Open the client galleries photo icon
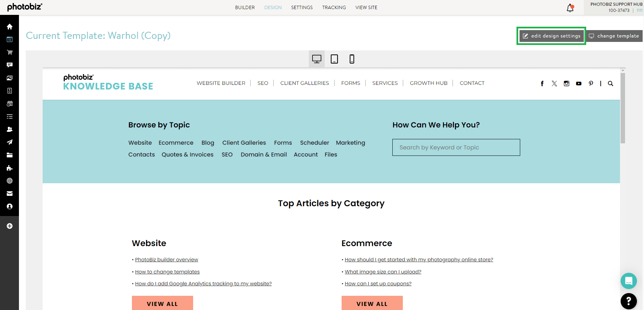The width and height of the screenshot is (644, 310). coord(9,78)
